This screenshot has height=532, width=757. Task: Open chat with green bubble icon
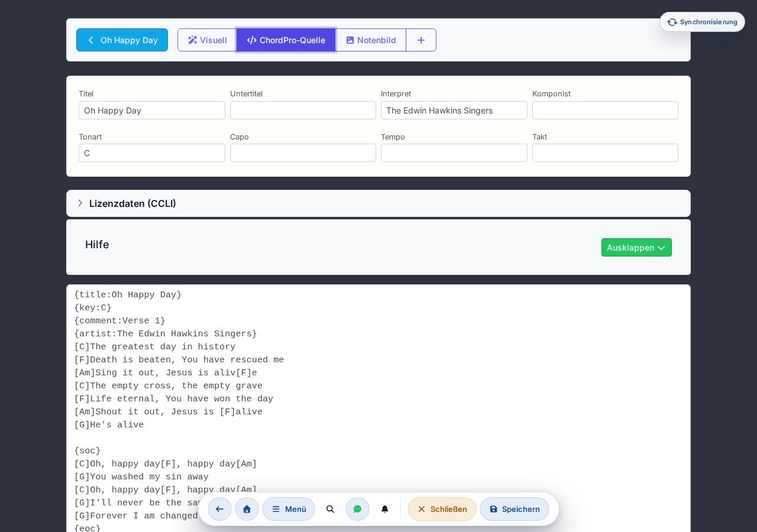click(x=357, y=509)
